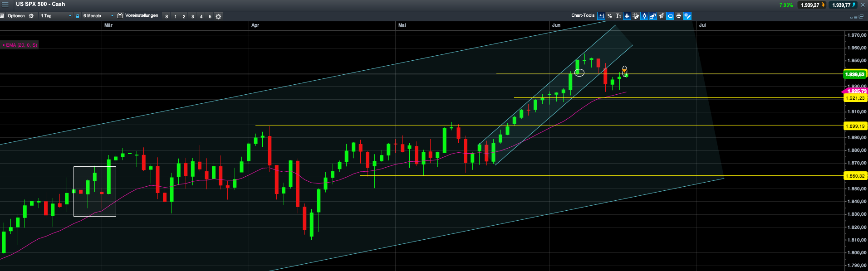
Task: Click the sell price 1.939,27
Action: point(812,5)
